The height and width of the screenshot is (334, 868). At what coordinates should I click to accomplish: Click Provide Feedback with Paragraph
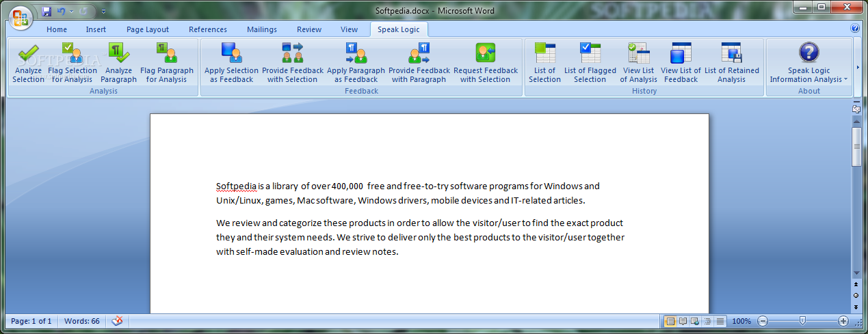419,63
